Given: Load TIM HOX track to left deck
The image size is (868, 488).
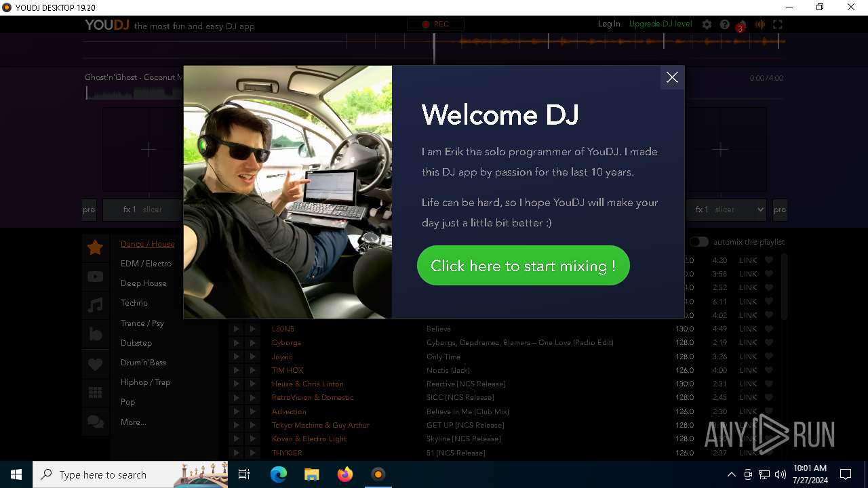Looking at the screenshot, I should point(236,370).
